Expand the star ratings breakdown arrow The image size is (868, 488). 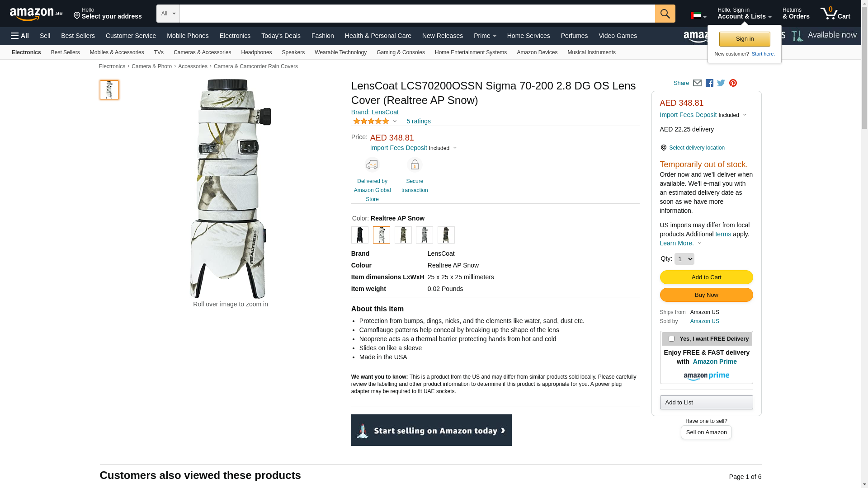(395, 121)
